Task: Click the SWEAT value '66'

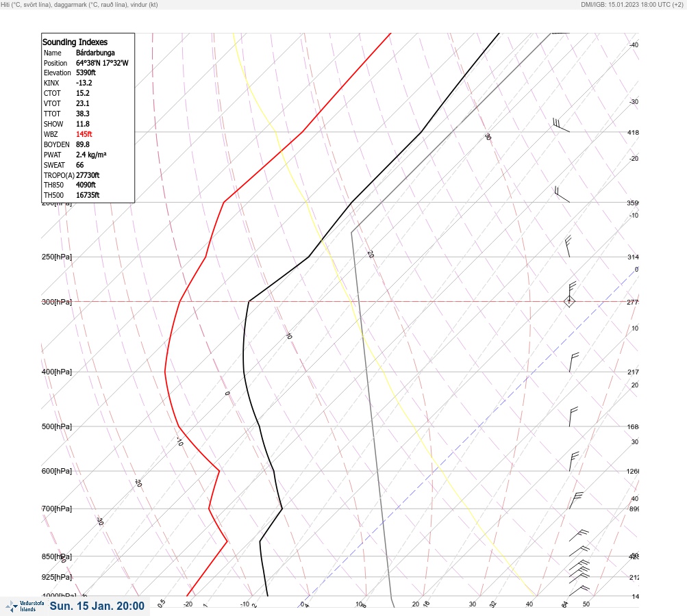Action: (79, 165)
